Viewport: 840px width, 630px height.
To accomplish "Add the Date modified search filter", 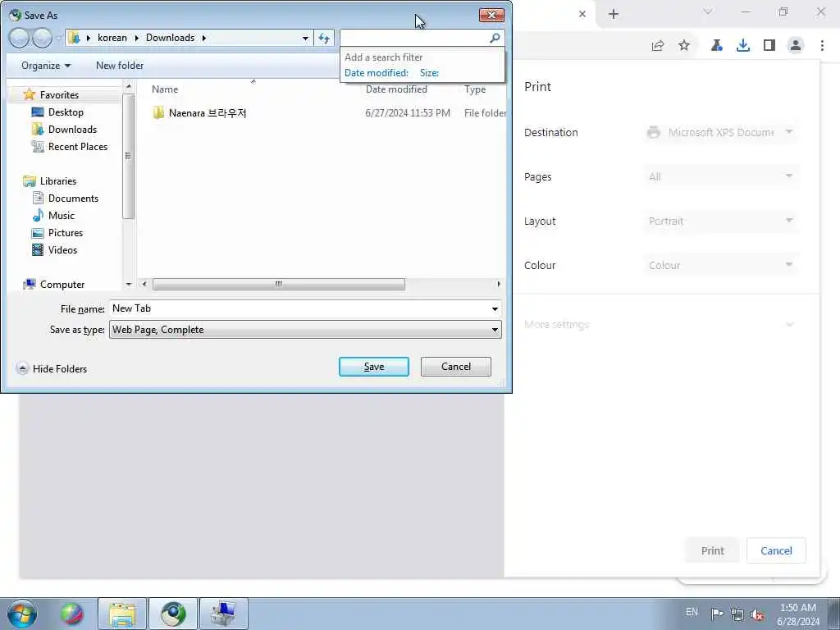I will (376, 73).
